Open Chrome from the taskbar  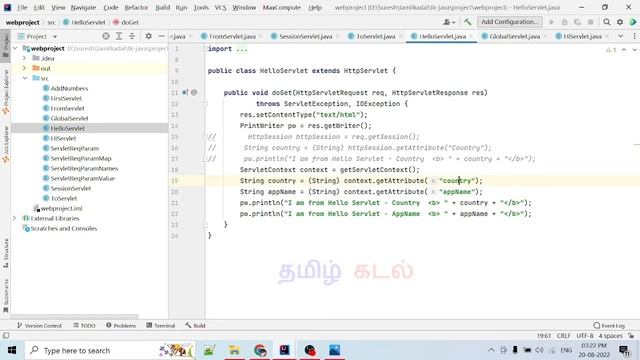pyautogui.click(x=260, y=350)
